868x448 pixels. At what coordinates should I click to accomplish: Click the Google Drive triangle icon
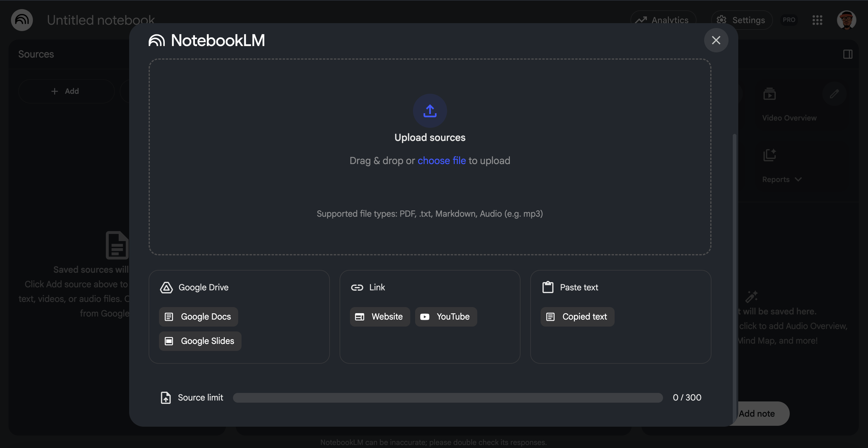click(166, 287)
